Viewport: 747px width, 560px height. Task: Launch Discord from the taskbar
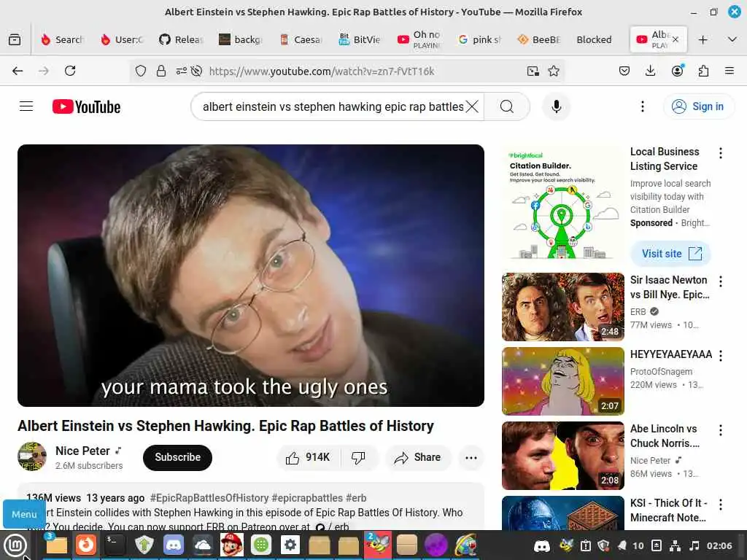(174, 545)
